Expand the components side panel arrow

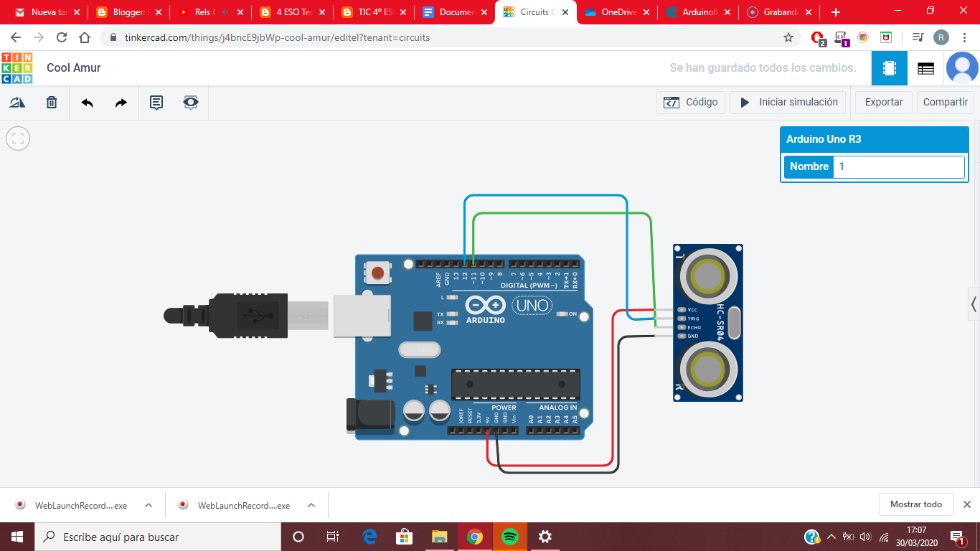[x=974, y=304]
